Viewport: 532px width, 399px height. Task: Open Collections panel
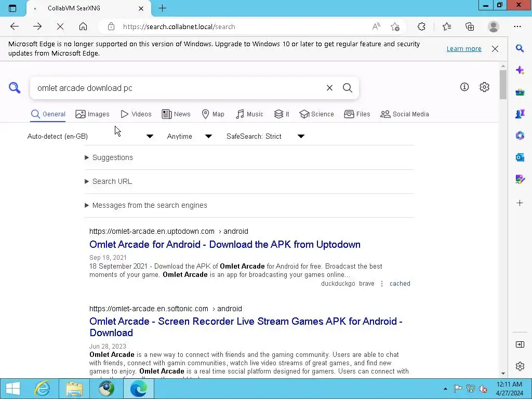click(x=470, y=26)
